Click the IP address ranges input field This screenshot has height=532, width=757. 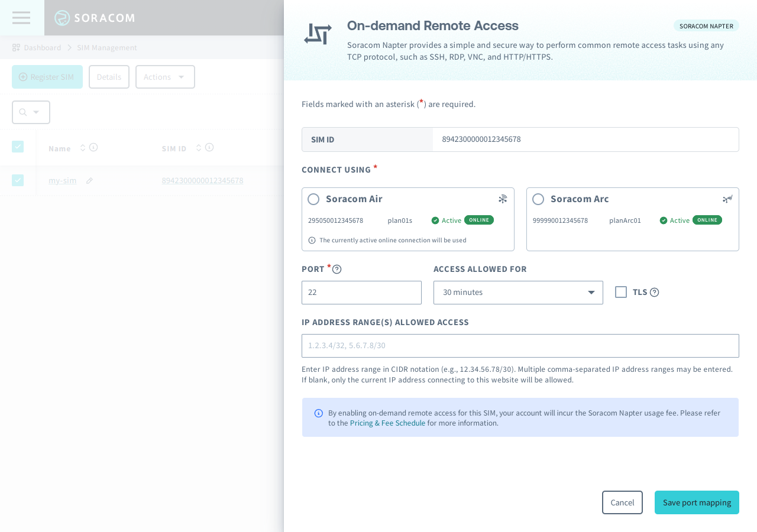(x=520, y=346)
